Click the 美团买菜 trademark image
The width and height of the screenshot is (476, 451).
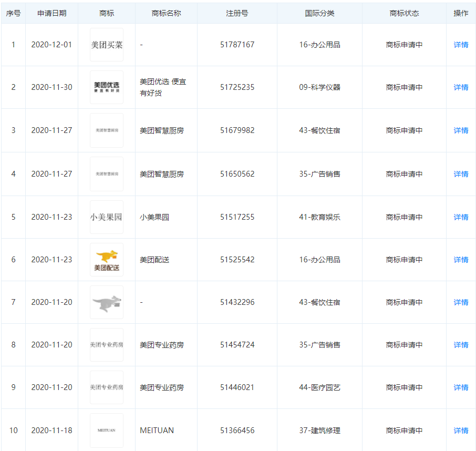coord(107,45)
